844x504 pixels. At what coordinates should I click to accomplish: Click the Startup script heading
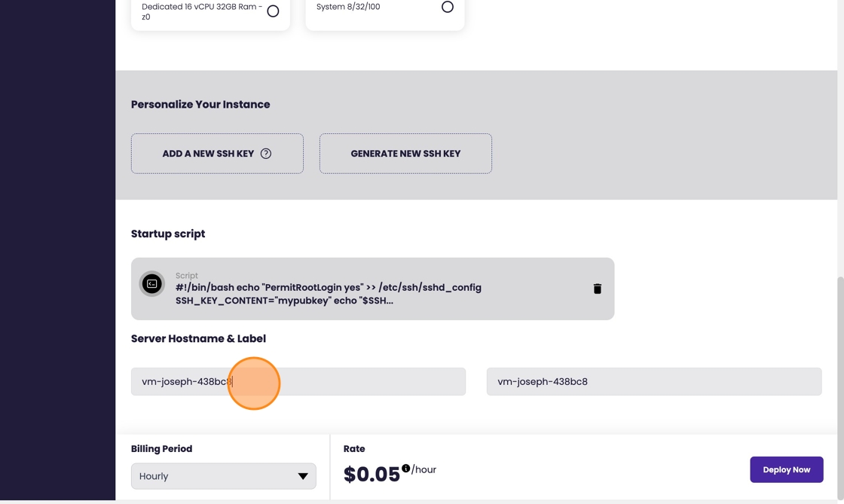pos(168,234)
